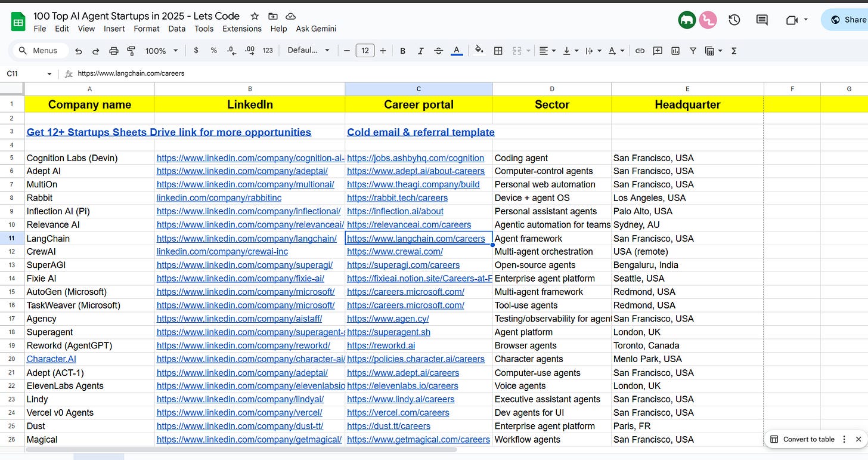Image resolution: width=868 pixels, height=460 pixels.
Task: Select the paint format tool
Action: [131, 51]
